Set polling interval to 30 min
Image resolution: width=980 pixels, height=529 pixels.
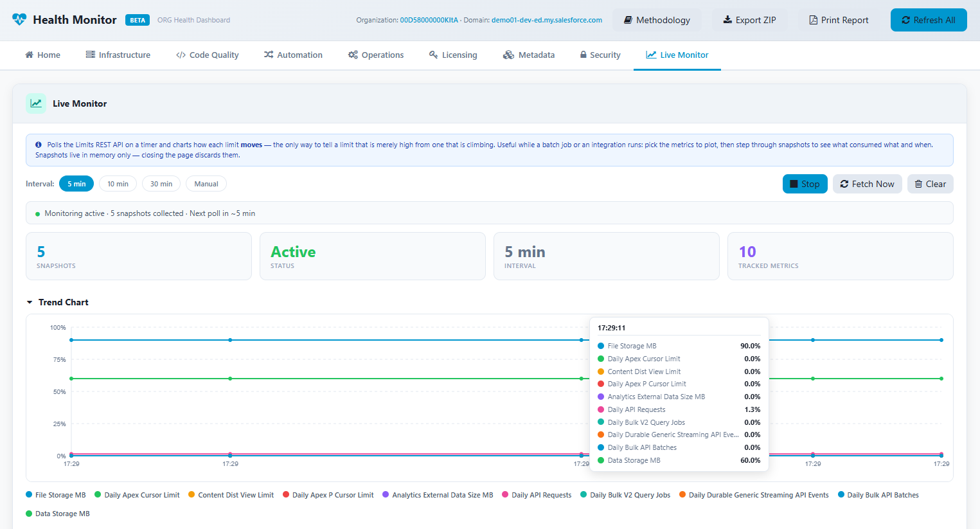pyautogui.click(x=161, y=184)
